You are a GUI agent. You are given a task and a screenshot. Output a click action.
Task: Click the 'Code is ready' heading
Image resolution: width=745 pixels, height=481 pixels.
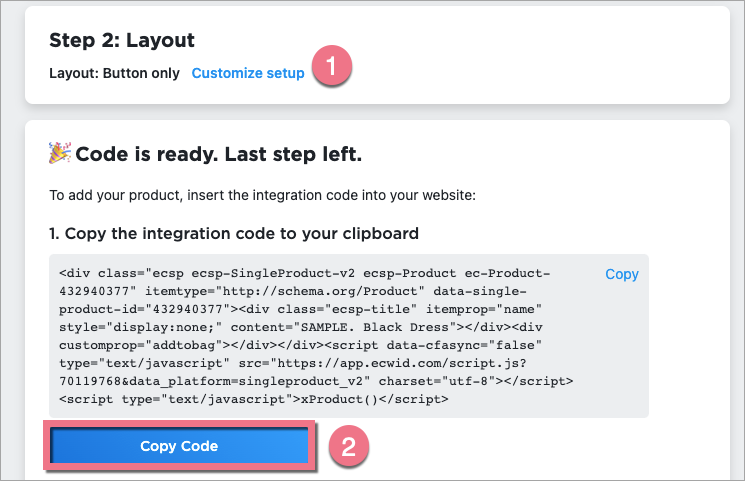218,155
